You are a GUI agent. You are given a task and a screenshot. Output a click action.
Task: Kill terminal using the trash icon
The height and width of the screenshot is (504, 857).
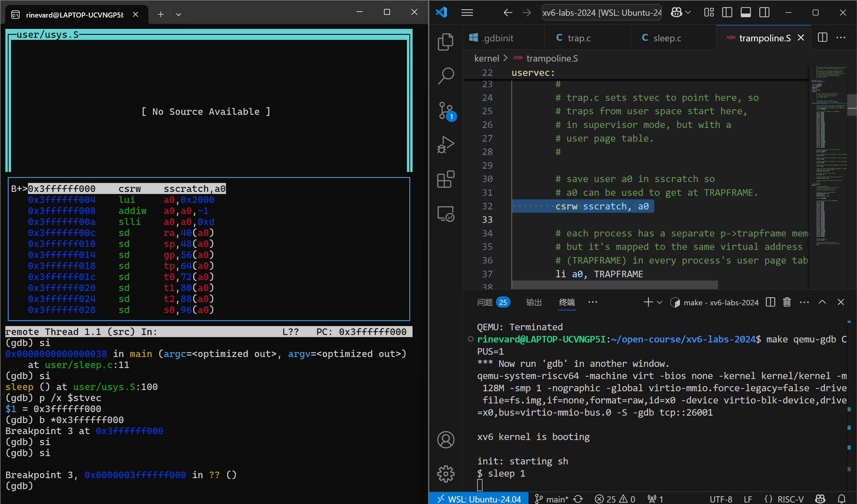point(787,302)
